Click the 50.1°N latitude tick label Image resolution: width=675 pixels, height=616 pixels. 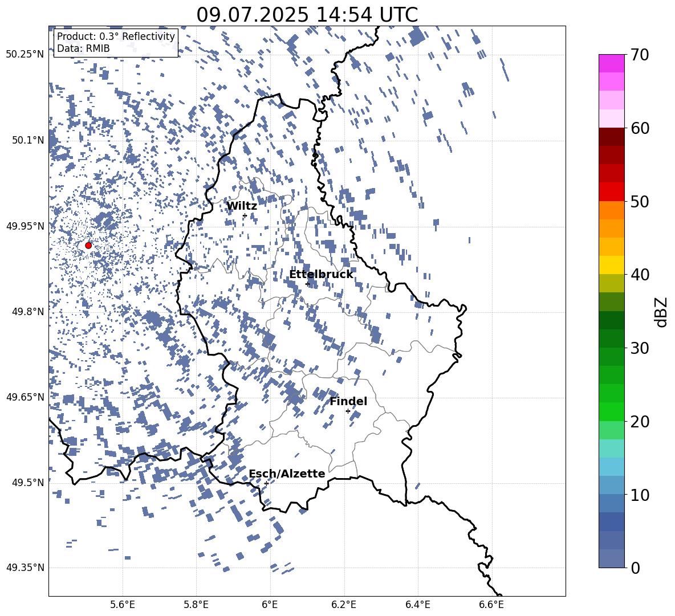click(28, 140)
